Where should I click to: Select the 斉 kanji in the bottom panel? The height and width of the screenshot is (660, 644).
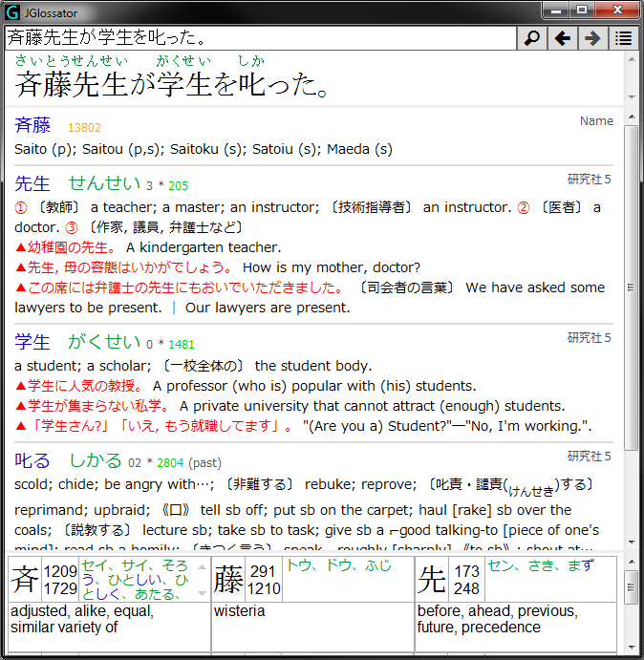(24, 580)
